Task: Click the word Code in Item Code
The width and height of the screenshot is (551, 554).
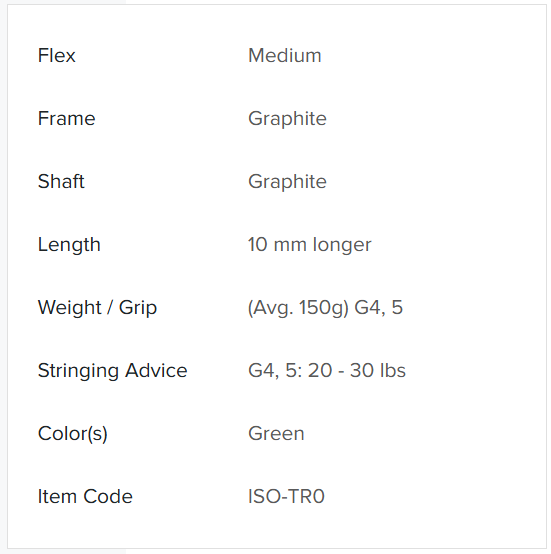Action: point(108,496)
